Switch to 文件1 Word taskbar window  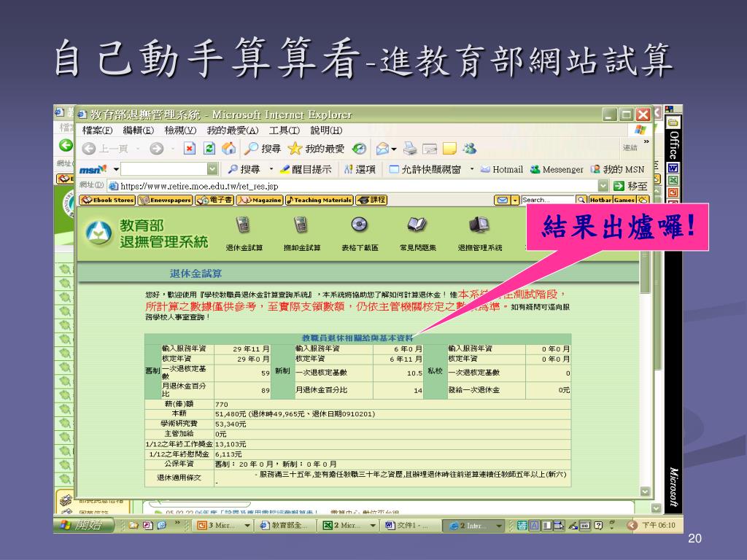[412, 525]
